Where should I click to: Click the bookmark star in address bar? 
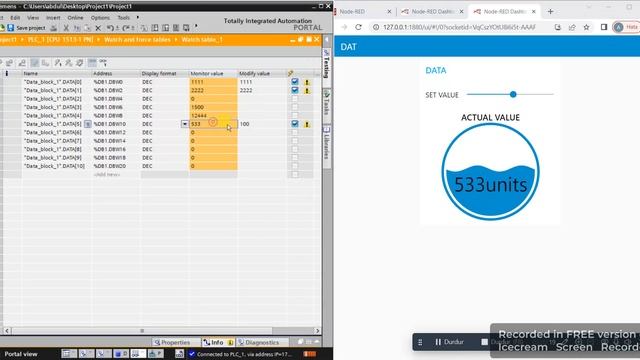click(586, 27)
